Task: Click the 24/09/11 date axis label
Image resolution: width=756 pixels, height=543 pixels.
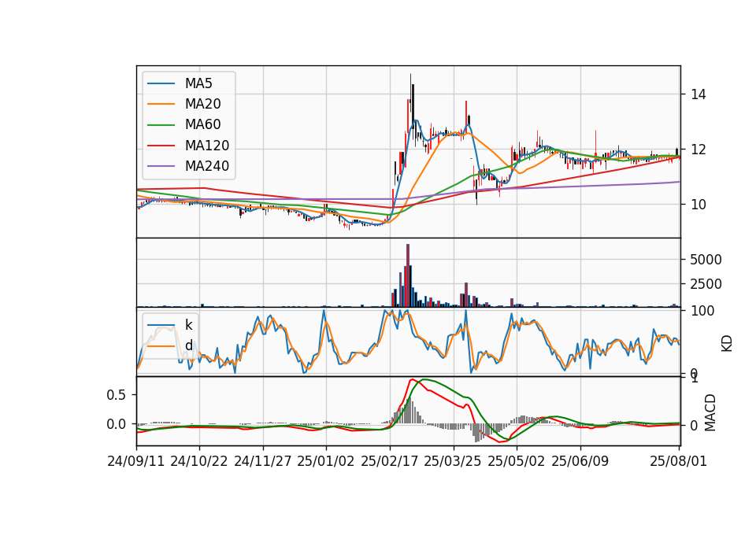Action: 135,461
